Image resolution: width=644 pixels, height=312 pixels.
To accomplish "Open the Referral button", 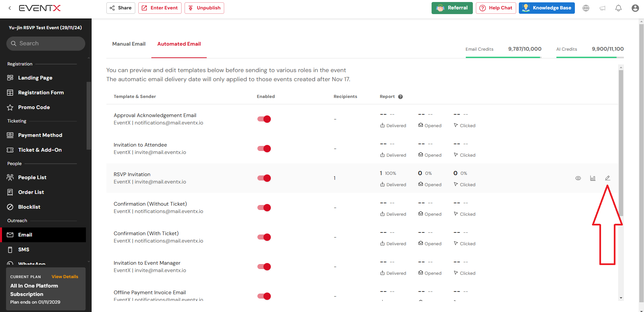I will click(452, 8).
